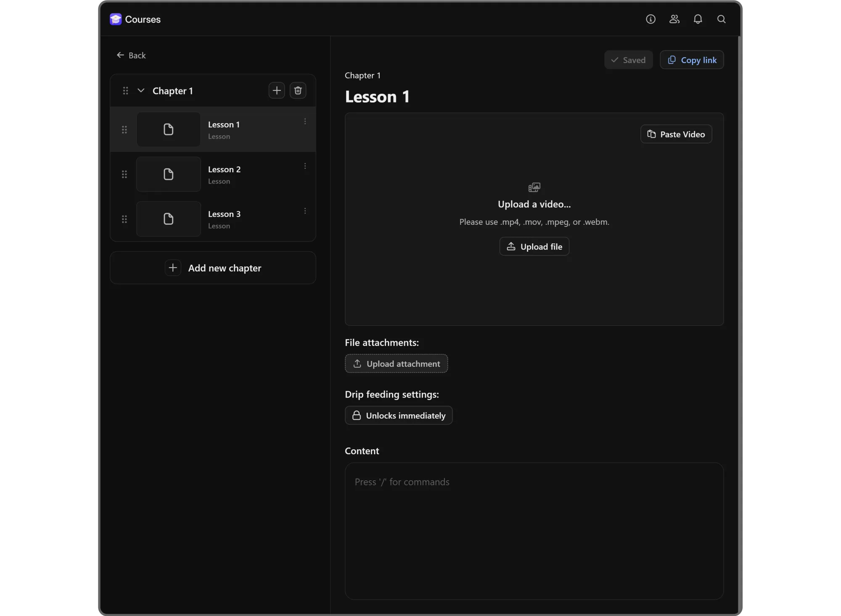Open Lesson 3 three-dot options menu
This screenshot has height=616, width=841.
[305, 211]
